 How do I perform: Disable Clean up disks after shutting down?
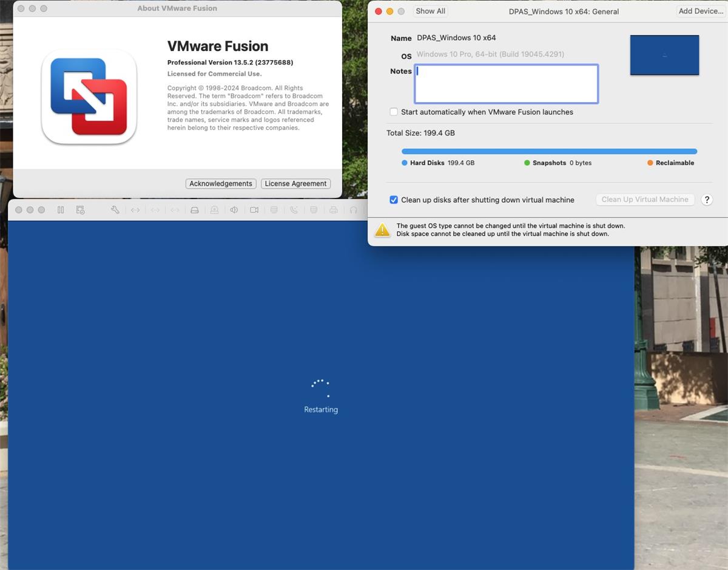(394, 200)
